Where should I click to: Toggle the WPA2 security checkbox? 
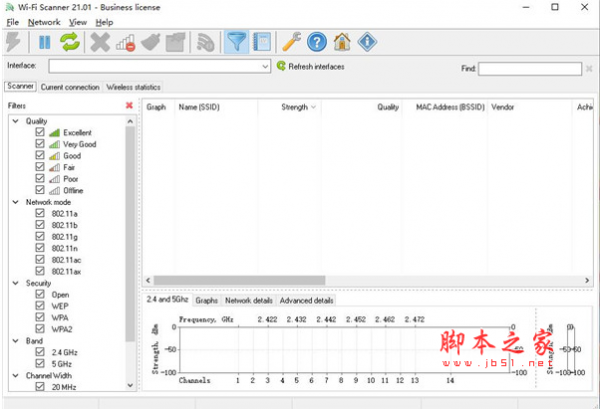point(40,329)
